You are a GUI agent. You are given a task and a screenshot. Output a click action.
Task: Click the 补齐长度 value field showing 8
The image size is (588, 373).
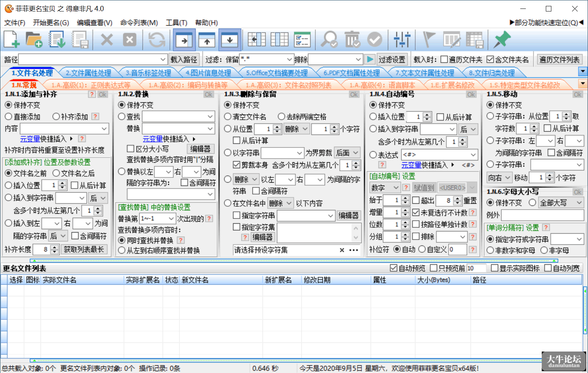[x=42, y=250]
